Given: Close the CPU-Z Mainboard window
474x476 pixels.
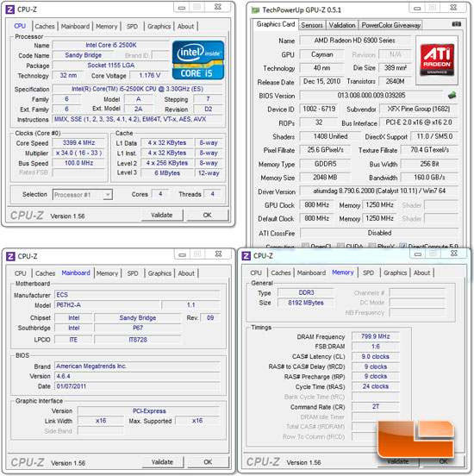Looking at the screenshot, I should click(219, 254).
